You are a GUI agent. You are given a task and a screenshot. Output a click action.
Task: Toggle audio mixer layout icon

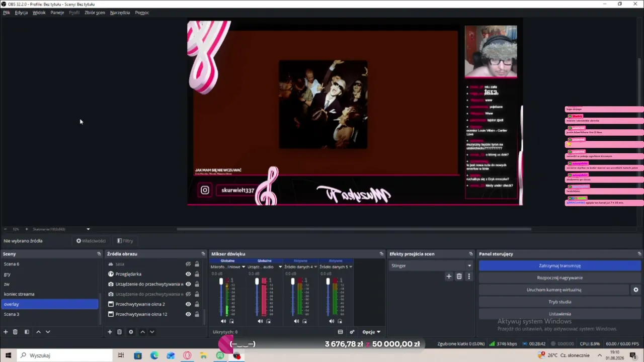point(340,332)
